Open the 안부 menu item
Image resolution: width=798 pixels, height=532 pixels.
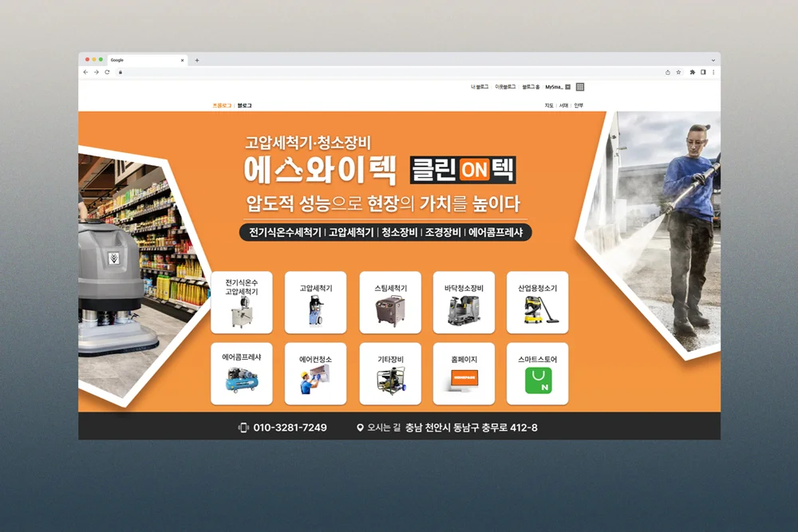pyautogui.click(x=579, y=105)
